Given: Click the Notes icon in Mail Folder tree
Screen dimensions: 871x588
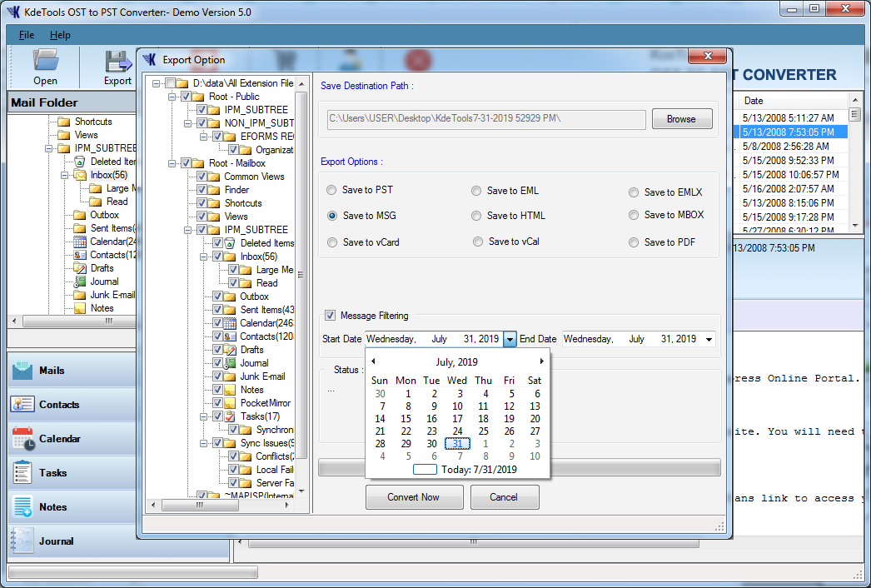Looking at the screenshot, I should click(80, 308).
